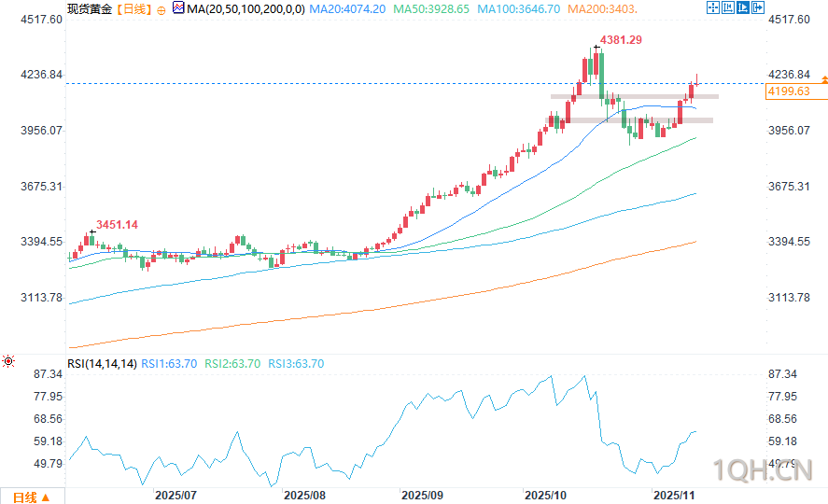This screenshot has width=828, height=504.
Task: Click the red sun icon beside RSI panel
Action: pyautogui.click(x=7, y=361)
